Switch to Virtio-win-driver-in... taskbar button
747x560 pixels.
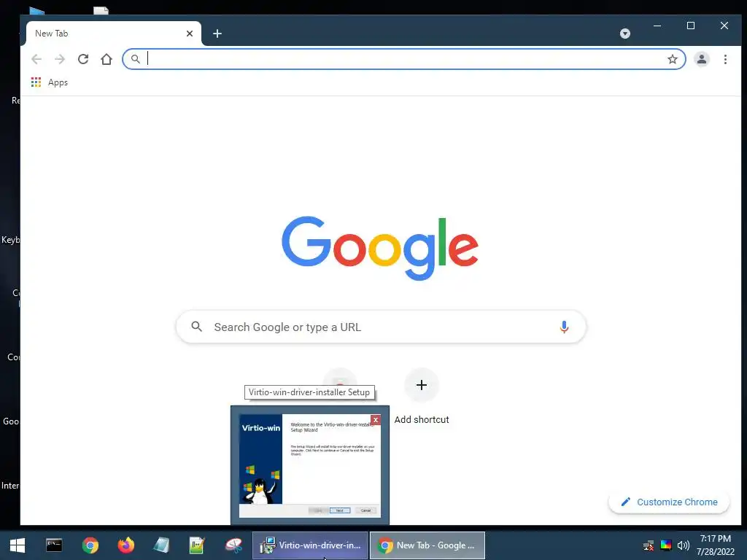click(x=310, y=545)
